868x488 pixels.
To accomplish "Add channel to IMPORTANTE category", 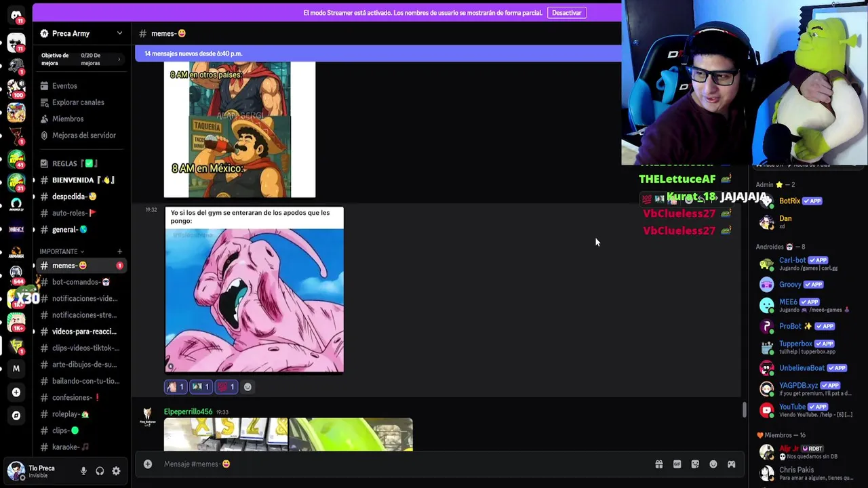I will click(x=119, y=251).
